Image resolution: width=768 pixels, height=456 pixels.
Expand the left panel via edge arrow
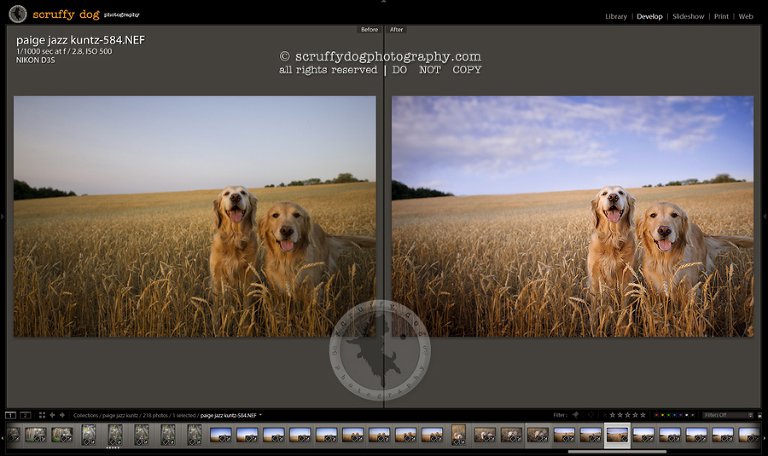(x=3, y=215)
